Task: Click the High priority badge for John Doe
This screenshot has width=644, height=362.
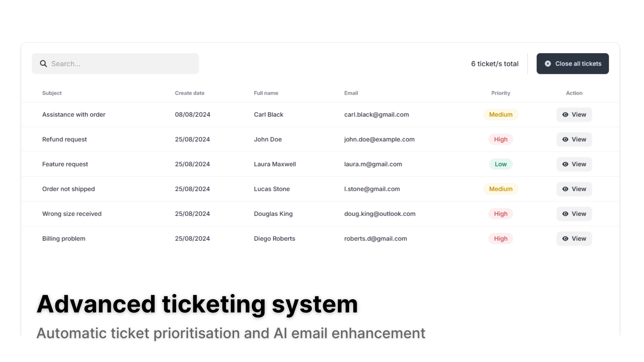Action: pyautogui.click(x=501, y=139)
